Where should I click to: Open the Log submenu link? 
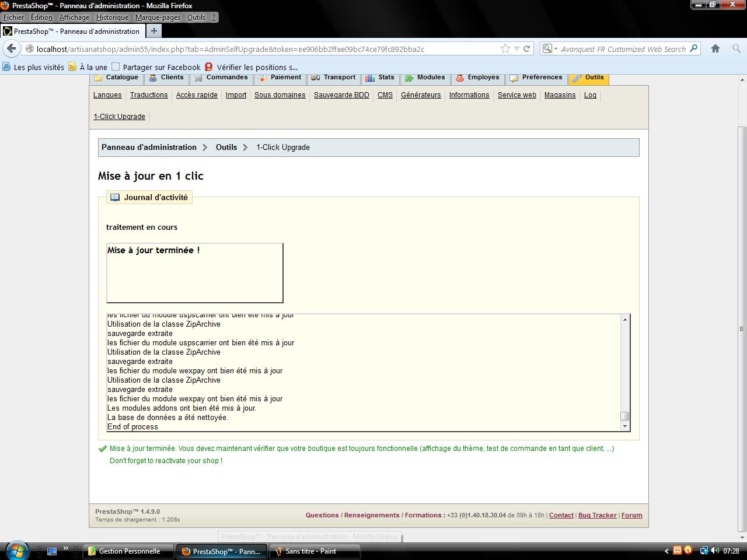coord(590,95)
